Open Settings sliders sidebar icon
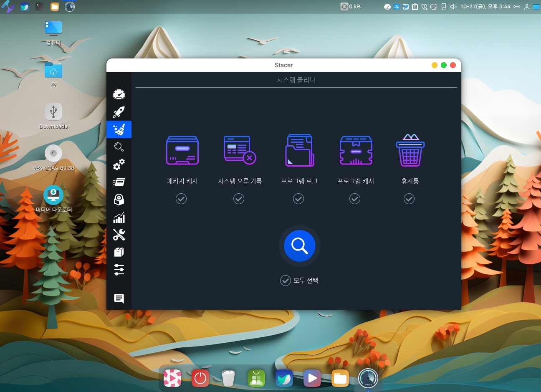 point(119,270)
